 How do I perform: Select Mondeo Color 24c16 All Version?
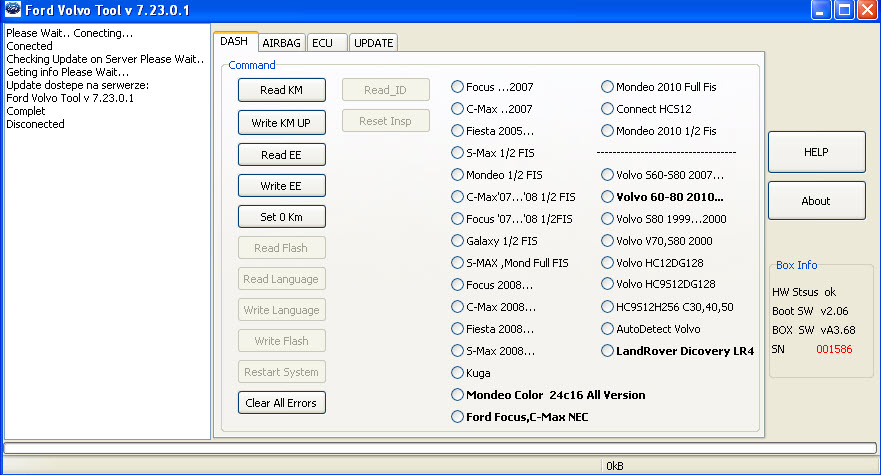[548, 395]
